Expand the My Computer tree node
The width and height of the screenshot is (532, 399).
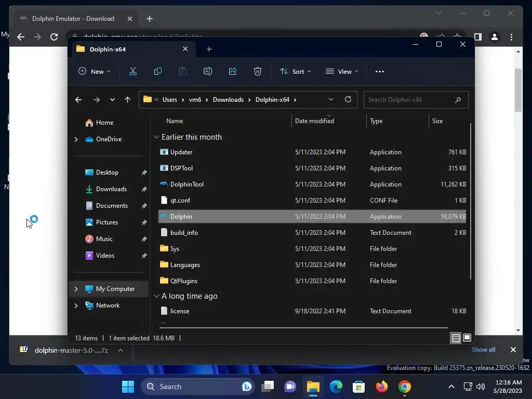[76, 289]
